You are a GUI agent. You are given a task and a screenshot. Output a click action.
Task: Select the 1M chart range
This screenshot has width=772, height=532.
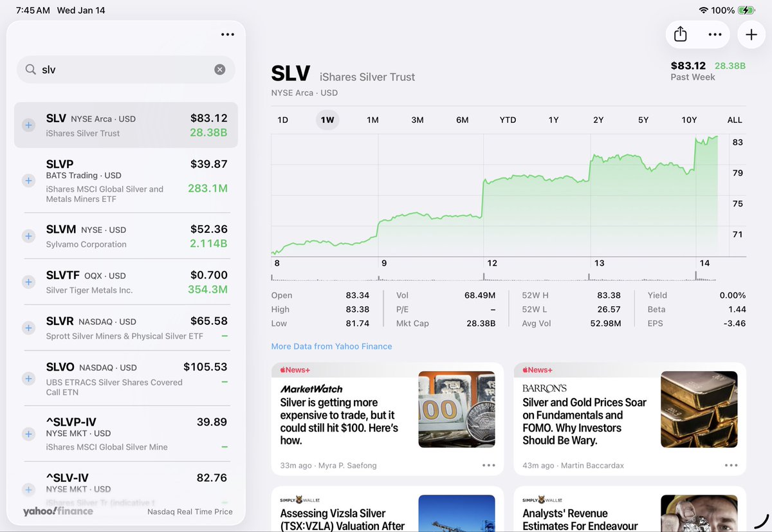pos(372,120)
